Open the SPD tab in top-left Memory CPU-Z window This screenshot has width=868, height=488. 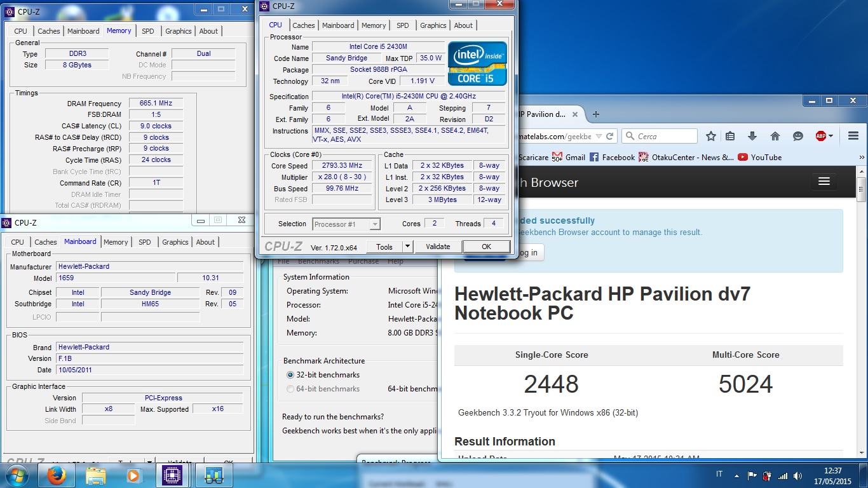pyautogui.click(x=147, y=31)
